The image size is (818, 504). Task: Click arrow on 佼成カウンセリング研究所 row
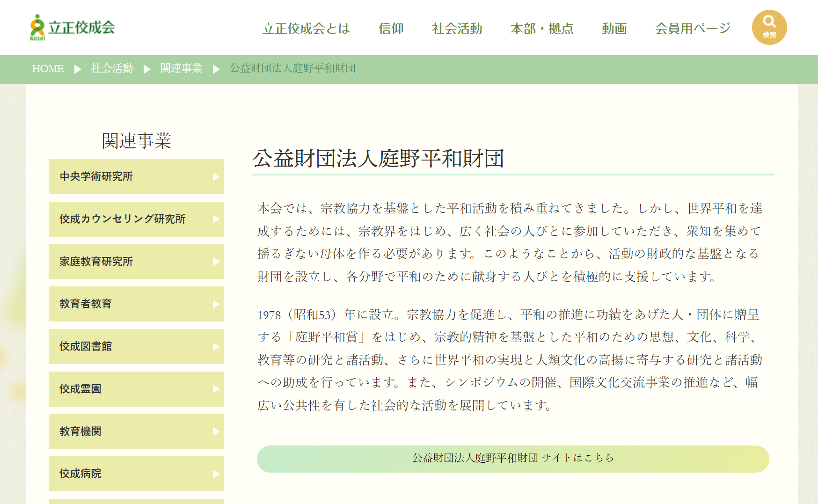tap(216, 219)
